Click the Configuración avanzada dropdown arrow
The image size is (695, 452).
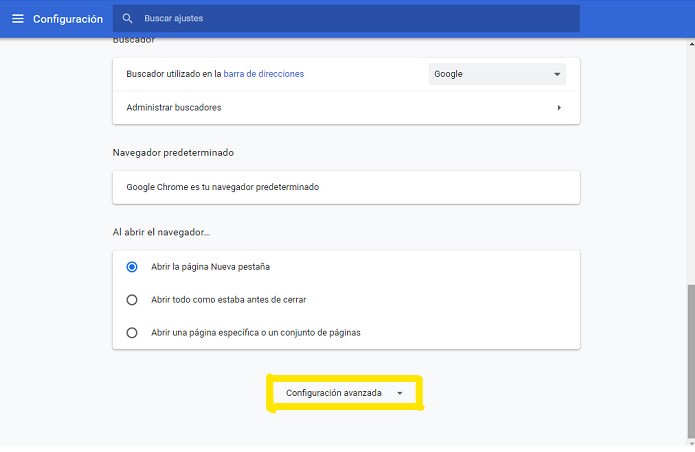[400, 394]
